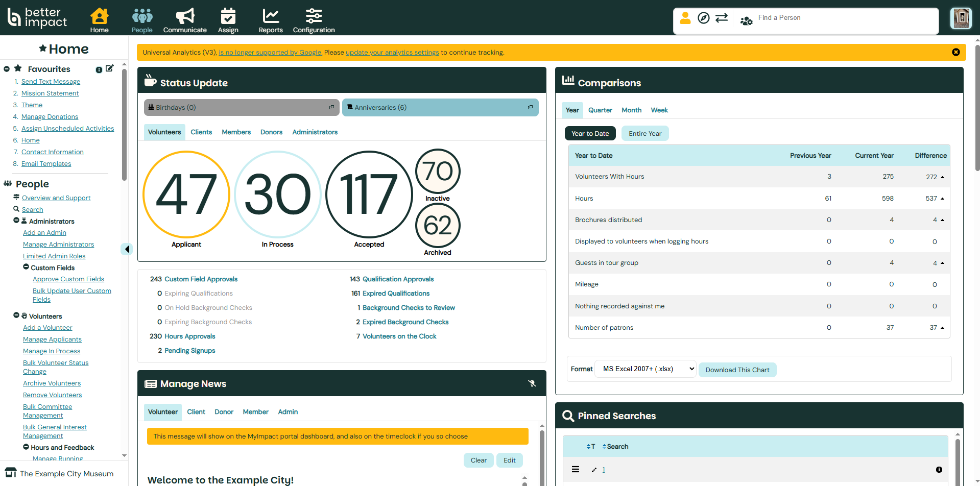
Task: Collapse the left sidebar with arrow toggle
Action: coord(127,249)
